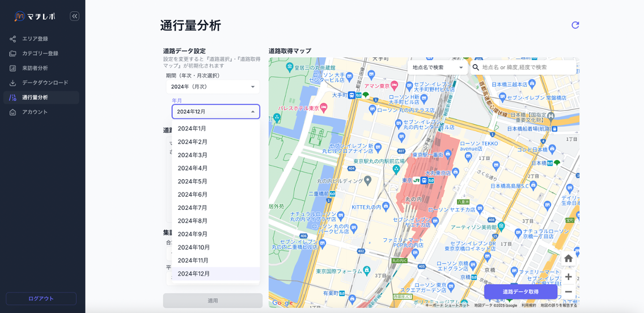Screen dimensions: 644x313
Task: Click the 道路取得マップ heading
Action: 290,51
